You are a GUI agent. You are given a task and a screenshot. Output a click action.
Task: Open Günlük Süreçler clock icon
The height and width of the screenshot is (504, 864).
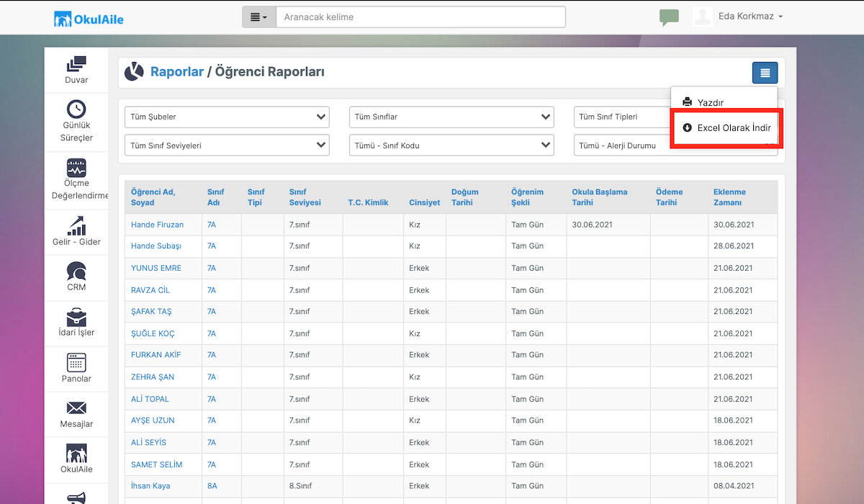76,109
